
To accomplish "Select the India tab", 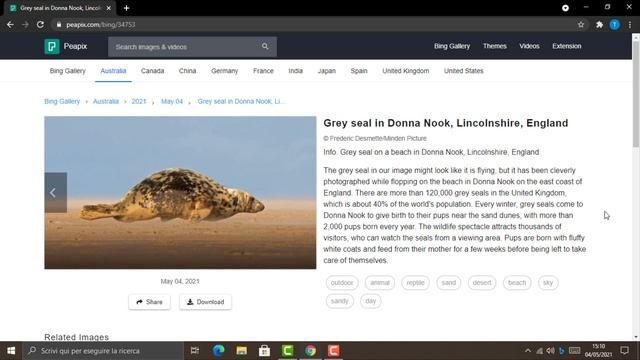I will (296, 71).
